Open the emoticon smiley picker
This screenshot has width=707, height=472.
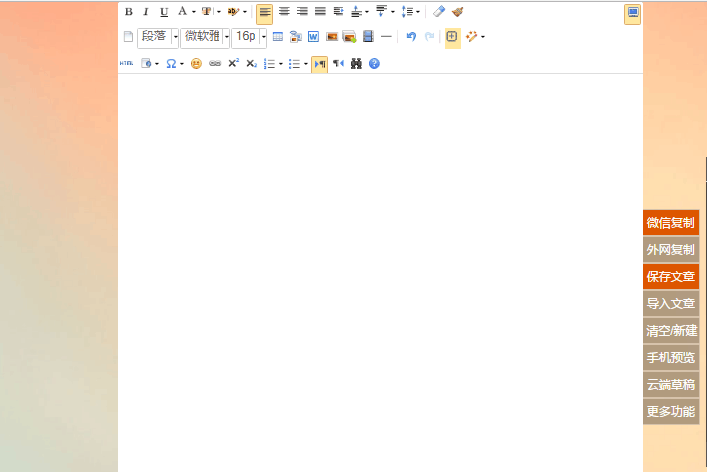tap(196, 63)
